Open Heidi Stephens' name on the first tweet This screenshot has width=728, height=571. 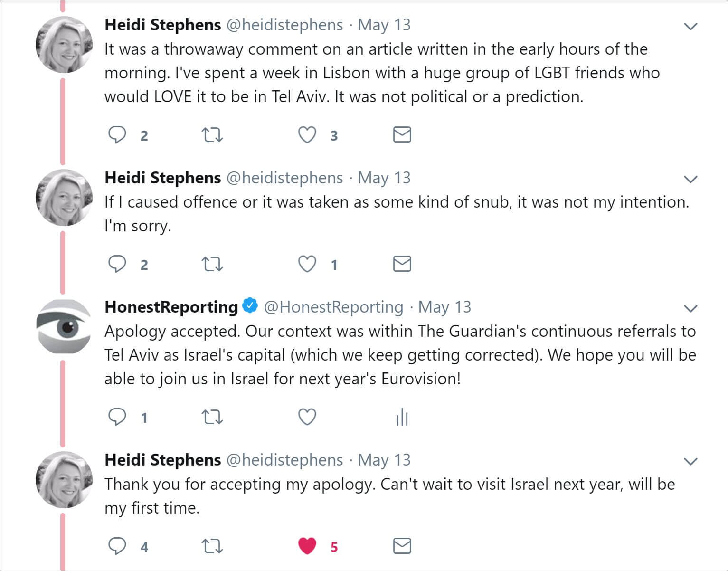click(162, 25)
